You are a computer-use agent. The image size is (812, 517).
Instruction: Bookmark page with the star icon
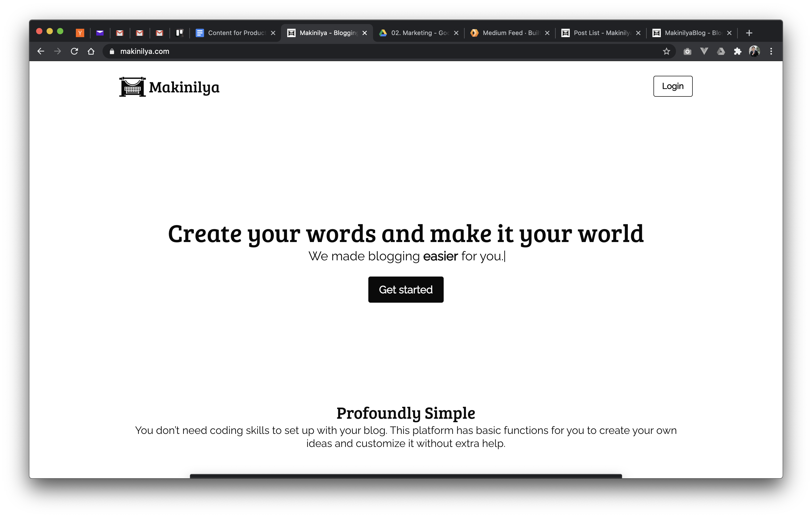point(666,51)
